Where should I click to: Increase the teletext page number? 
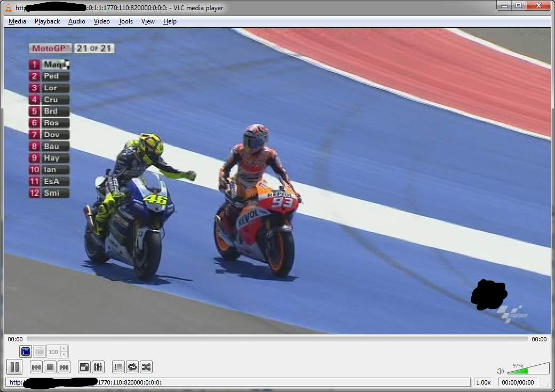pos(64,349)
